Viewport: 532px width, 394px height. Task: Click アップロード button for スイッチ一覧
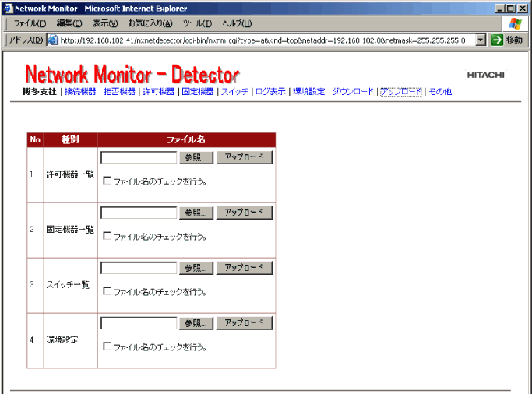tap(245, 268)
